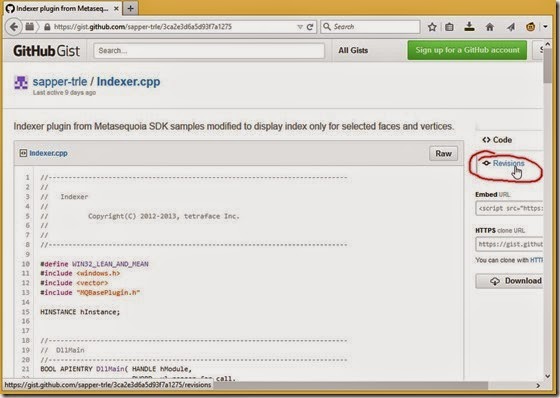The image size is (560, 398).
Task: Click the orange face extension icon
Action: click(530, 27)
